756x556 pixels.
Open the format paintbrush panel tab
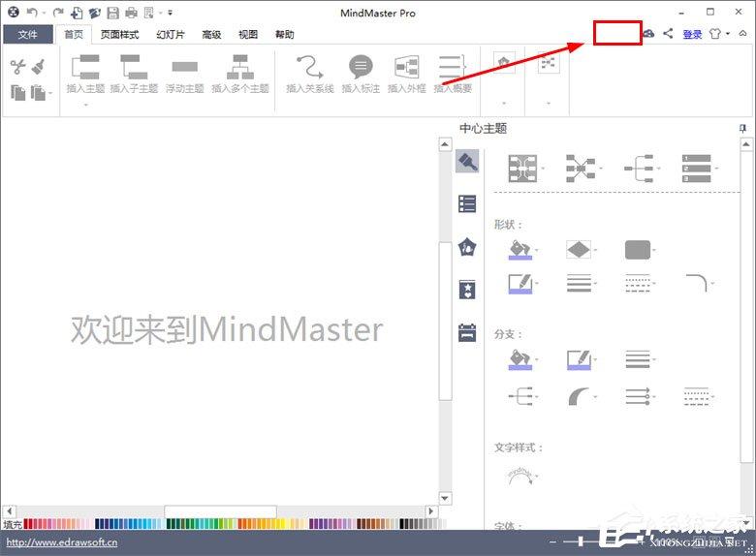[x=467, y=162]
